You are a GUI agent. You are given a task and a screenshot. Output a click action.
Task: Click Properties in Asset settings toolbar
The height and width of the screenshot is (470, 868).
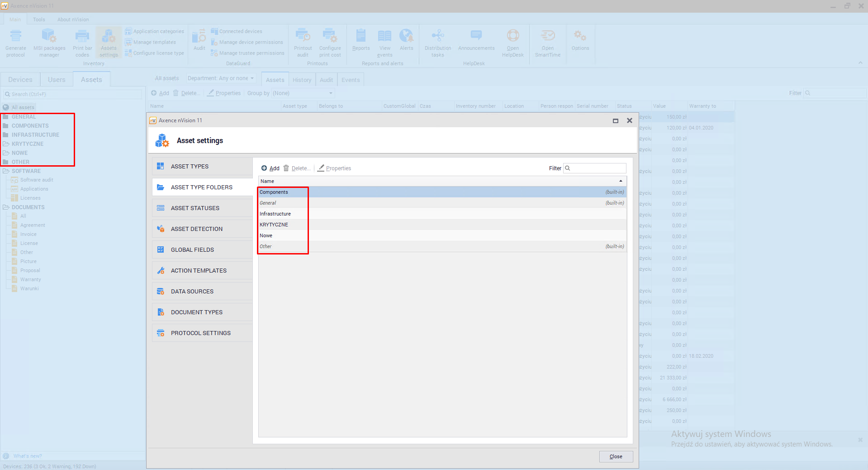tap(334, 168)
